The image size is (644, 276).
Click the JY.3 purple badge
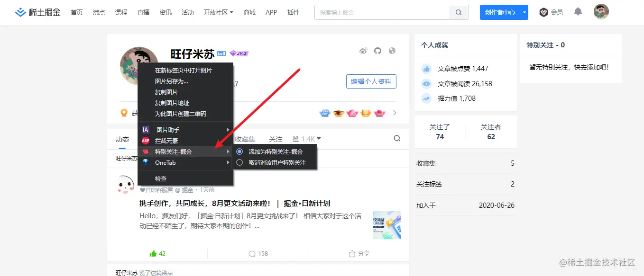click(x=239, y=53)
